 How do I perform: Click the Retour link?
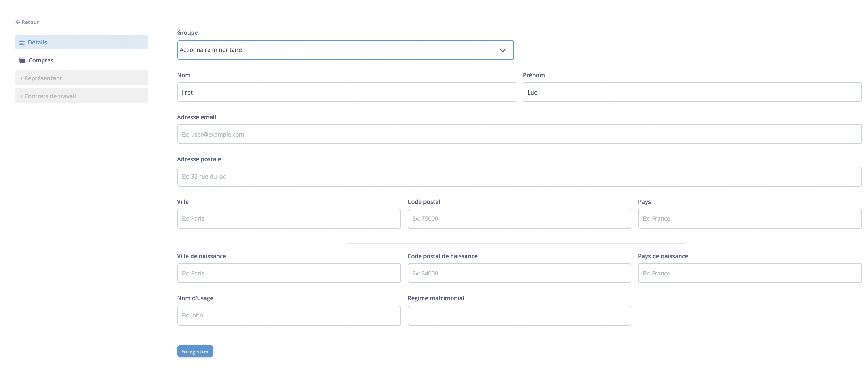click(30, 22)
